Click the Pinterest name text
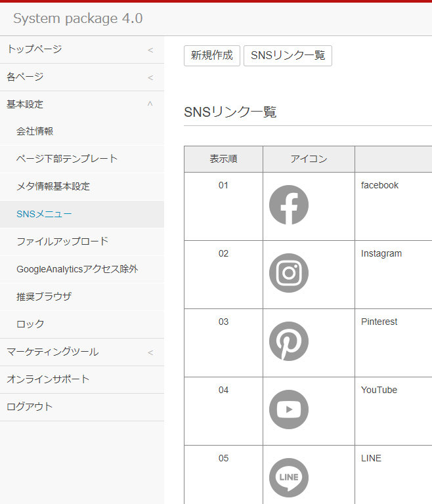 [379, 322]
